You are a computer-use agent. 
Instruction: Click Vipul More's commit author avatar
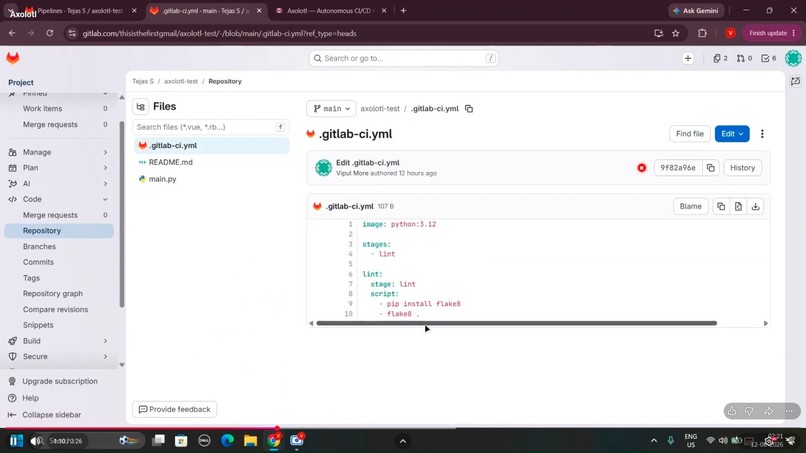323,168
